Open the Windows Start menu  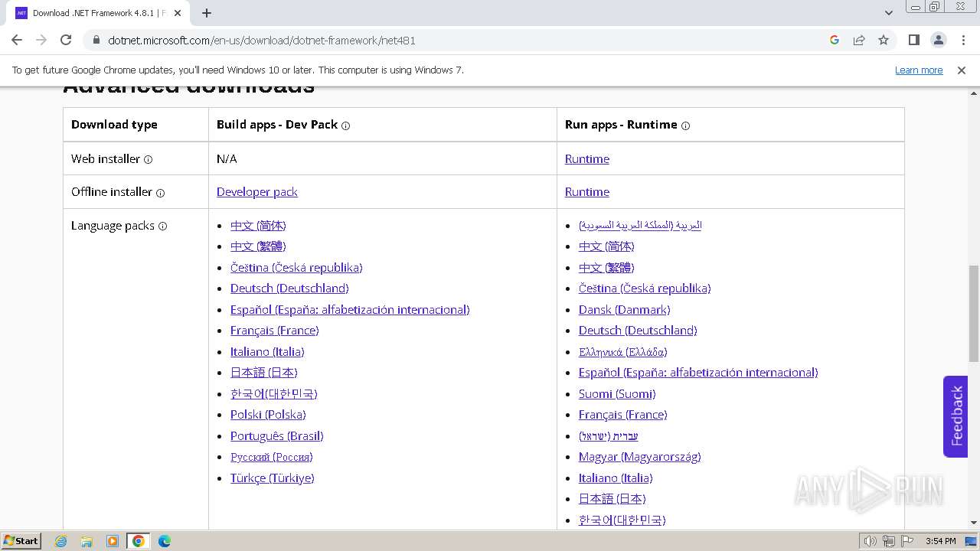click(21, 540)
